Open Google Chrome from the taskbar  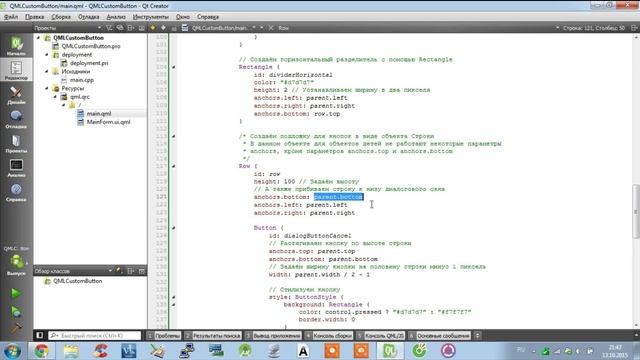pyautogui.click(x=41, y=351)
